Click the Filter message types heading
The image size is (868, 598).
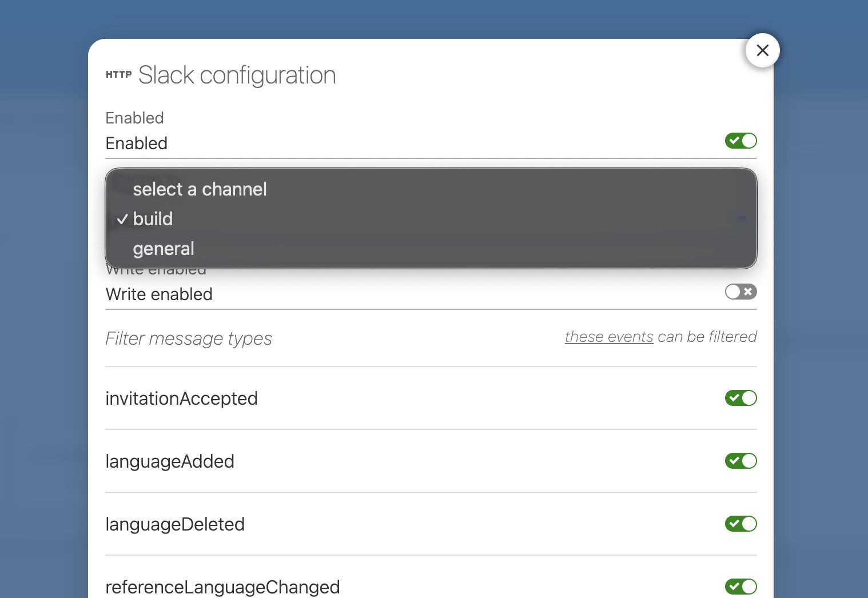pyautogui.click(x=189, y=338)
